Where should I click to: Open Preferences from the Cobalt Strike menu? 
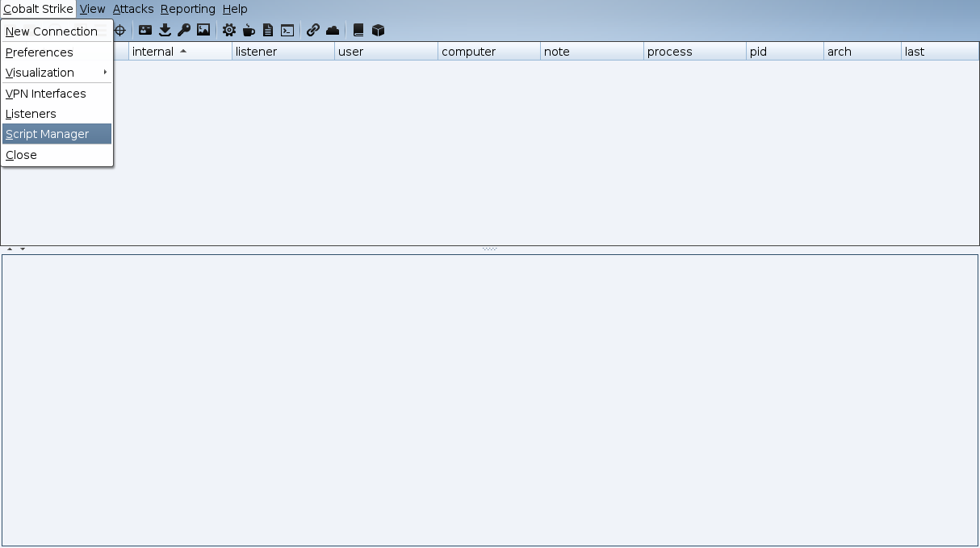[x=57, y=52]
